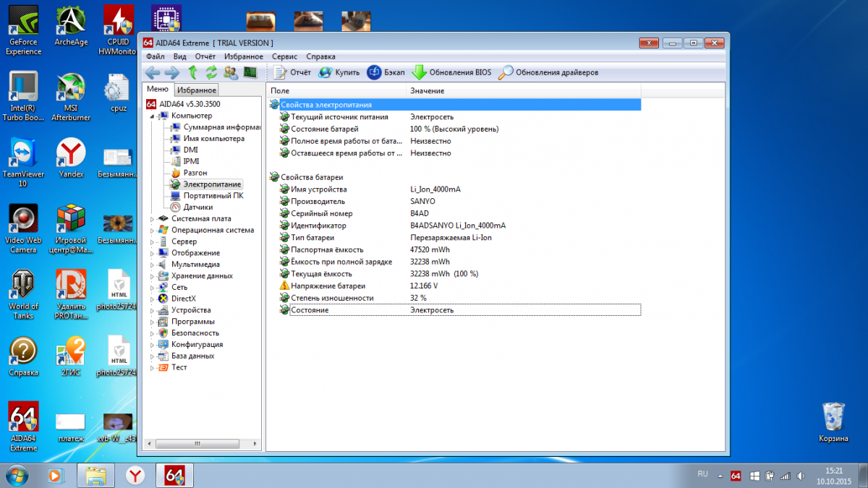Screen dimensions: 868x488
Task: Click the Поле column header
Action: pyautogui.click(x=336, y=91)
